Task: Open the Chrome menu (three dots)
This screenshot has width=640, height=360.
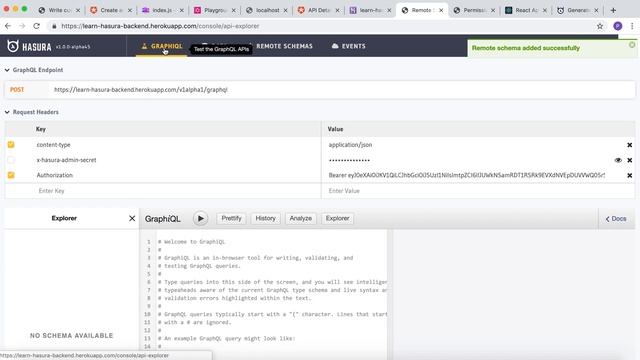Action: click(632, 26)
